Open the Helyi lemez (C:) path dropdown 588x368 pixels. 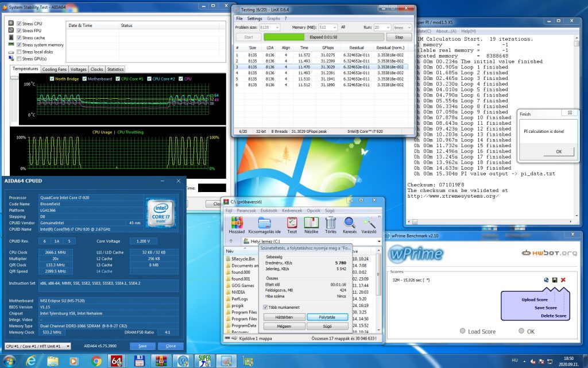[x=379, y=241]
